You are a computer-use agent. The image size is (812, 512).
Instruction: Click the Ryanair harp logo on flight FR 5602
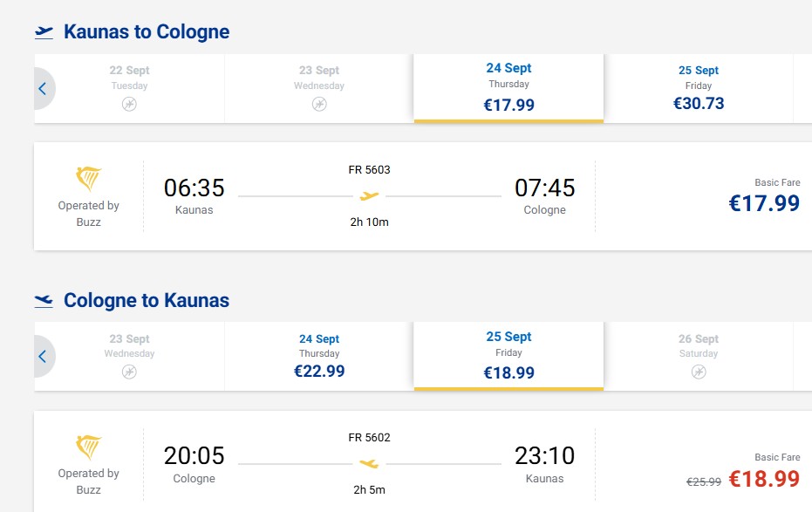(89, 447)
